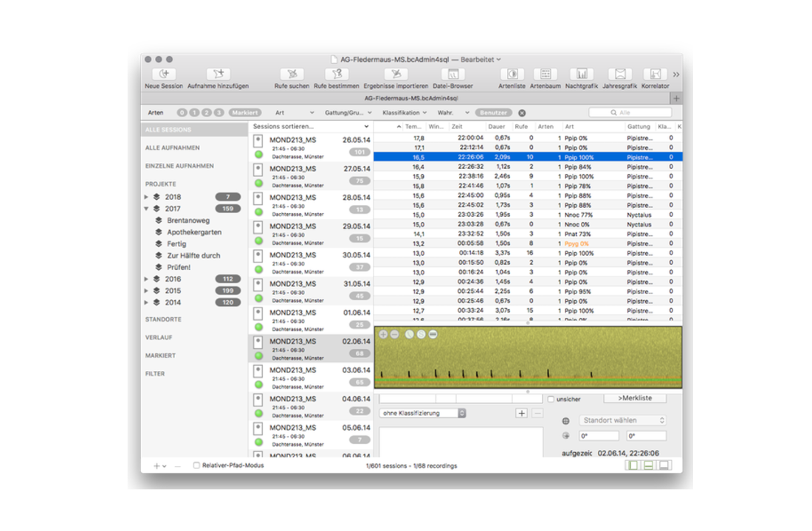Screen dimensions: 812x531
Task: Toggle the Arten count filter 3
Action: tap(219, 113)
